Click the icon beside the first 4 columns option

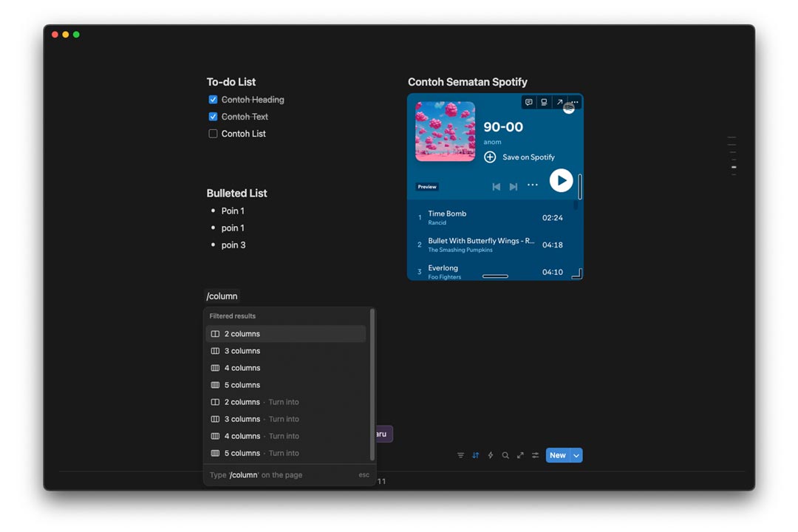coord(215,368)
